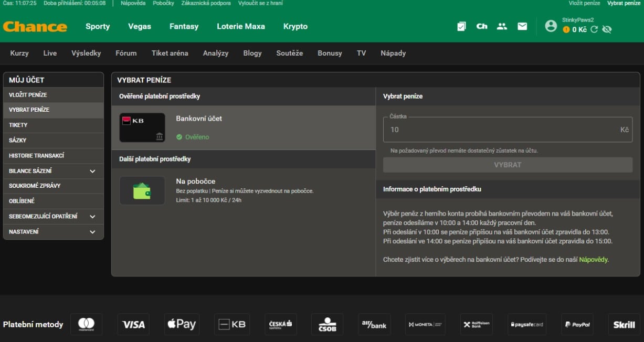644x342 pixels.
Task: Open Tikety in sidebar
Action: click(54, 125)
